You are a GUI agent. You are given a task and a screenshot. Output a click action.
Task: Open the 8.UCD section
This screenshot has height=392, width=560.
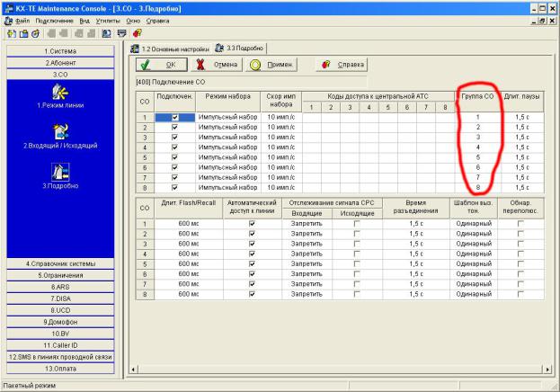pyautogui.click(x=60, y=310)
